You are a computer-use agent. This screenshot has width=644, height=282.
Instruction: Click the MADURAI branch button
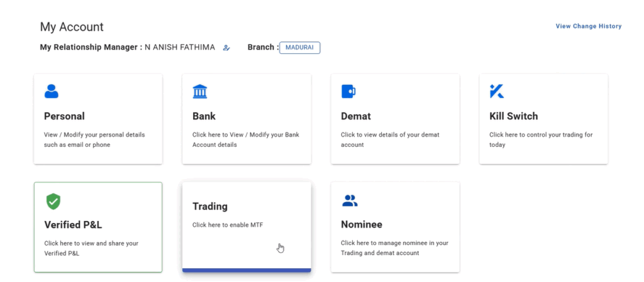pyautogui.click(x=300, y=48)
